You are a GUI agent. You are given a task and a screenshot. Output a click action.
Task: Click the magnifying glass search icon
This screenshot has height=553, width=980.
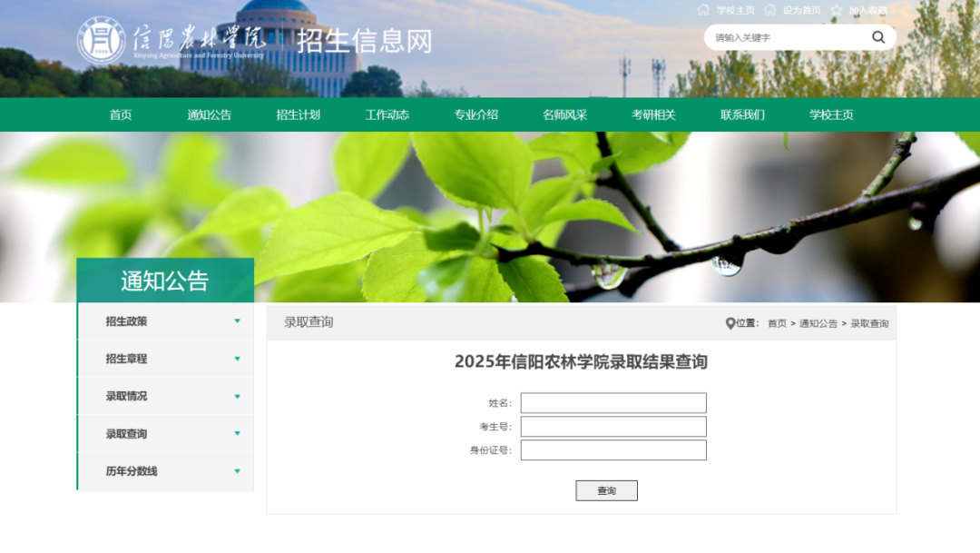point(877,37)
